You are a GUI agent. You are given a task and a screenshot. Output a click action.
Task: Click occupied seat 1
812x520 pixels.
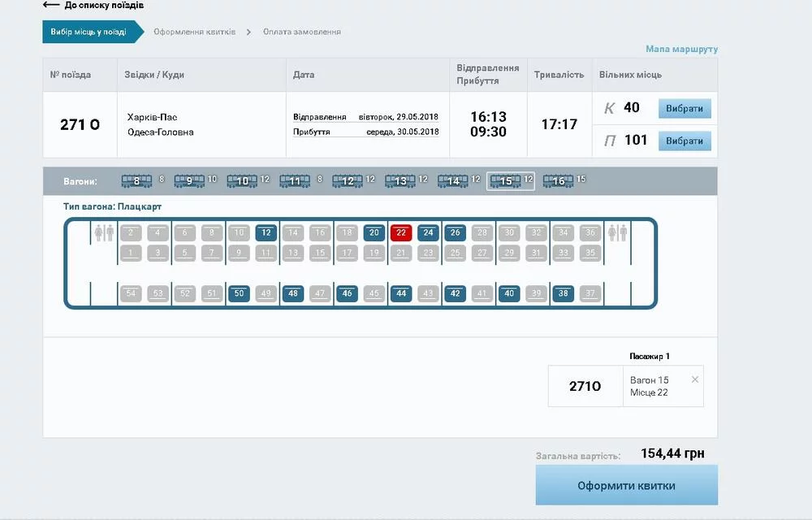[x=131, y=253]
